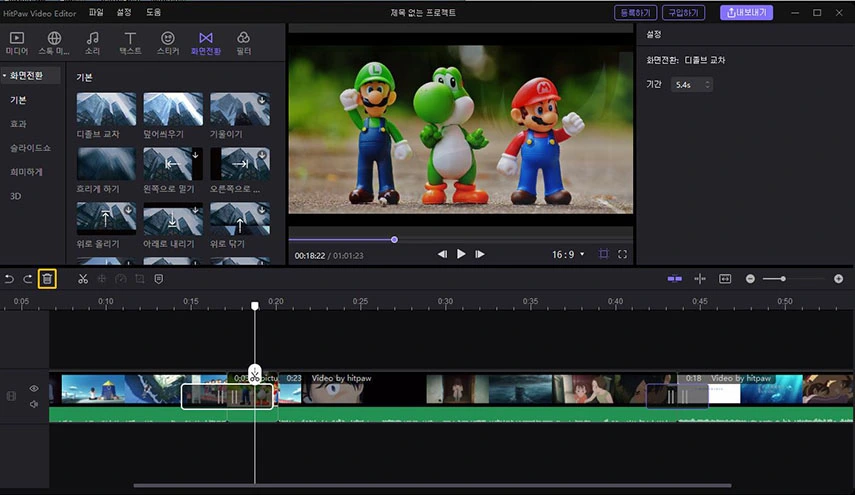Open the 16:9 aspect ratio dropdown
This screenshot has height=495, width=855.
click(x=568, y=254)
